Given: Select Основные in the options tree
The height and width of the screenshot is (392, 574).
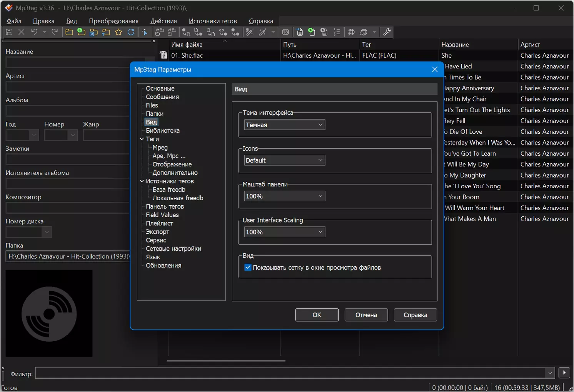Looking at the screenshot, I should [160, 88].
